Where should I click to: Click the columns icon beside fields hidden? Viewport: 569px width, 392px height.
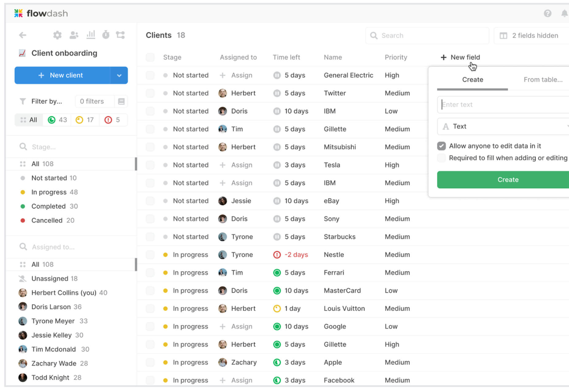coord(503,36)
